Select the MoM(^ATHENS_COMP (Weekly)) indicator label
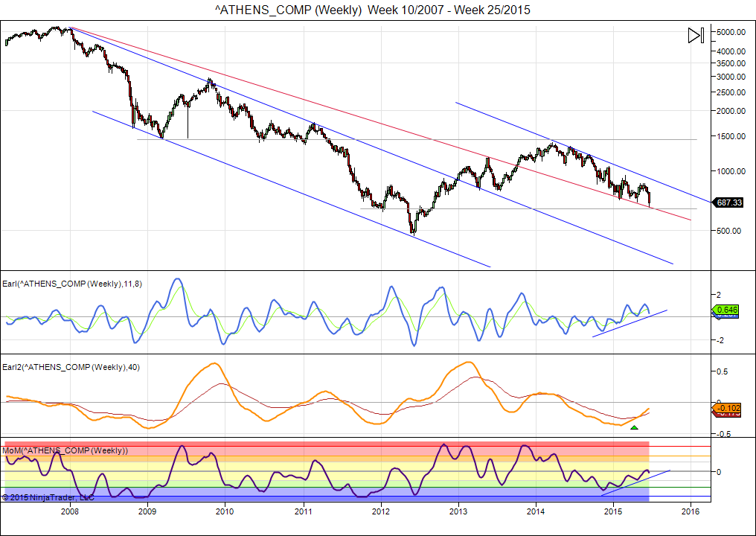This screenshot has width=756, height=536. 65,450
